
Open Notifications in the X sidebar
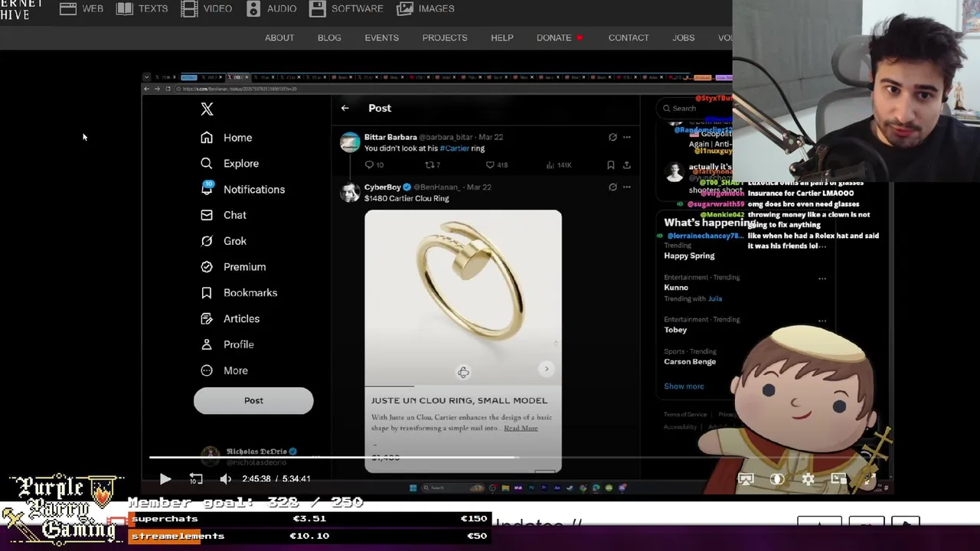[243, 190]
